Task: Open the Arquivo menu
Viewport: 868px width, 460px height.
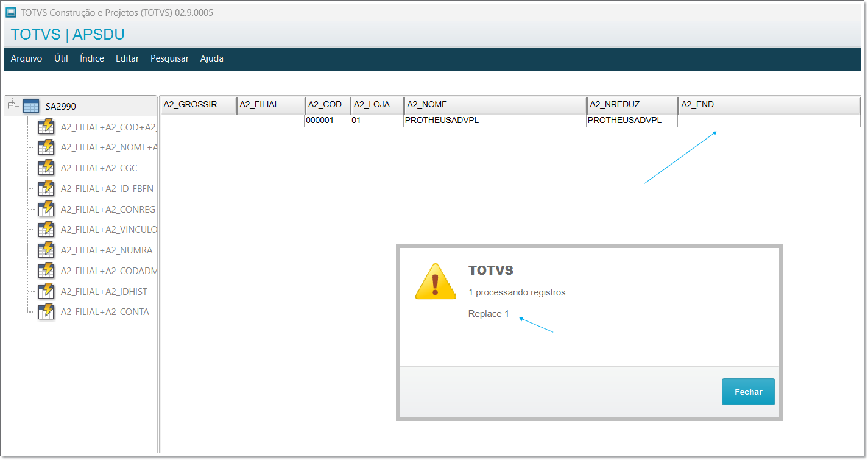Action: 26,58
